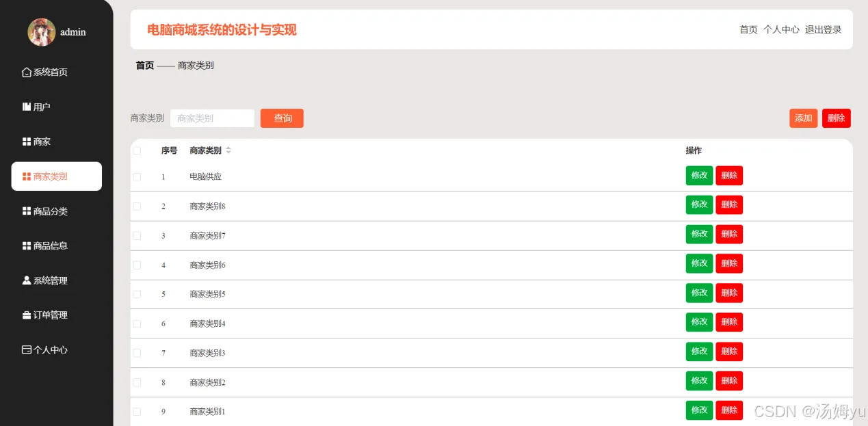Focus the 商家类别 search input field
Screen dimensions: 868x426
[x=212, y=118]
